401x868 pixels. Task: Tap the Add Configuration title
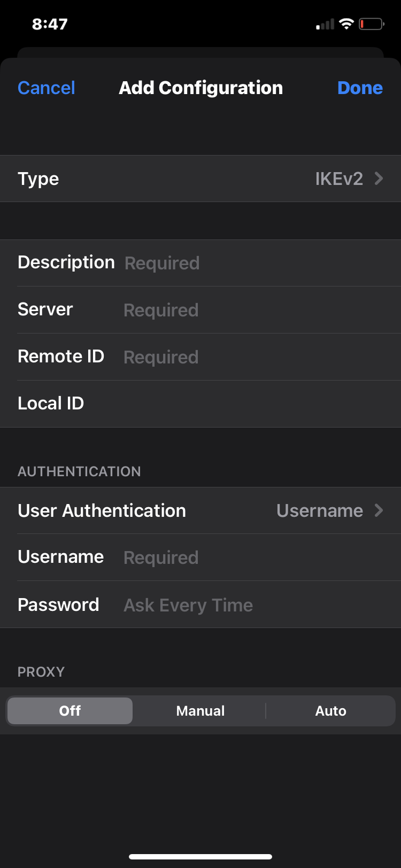point(201,88)
